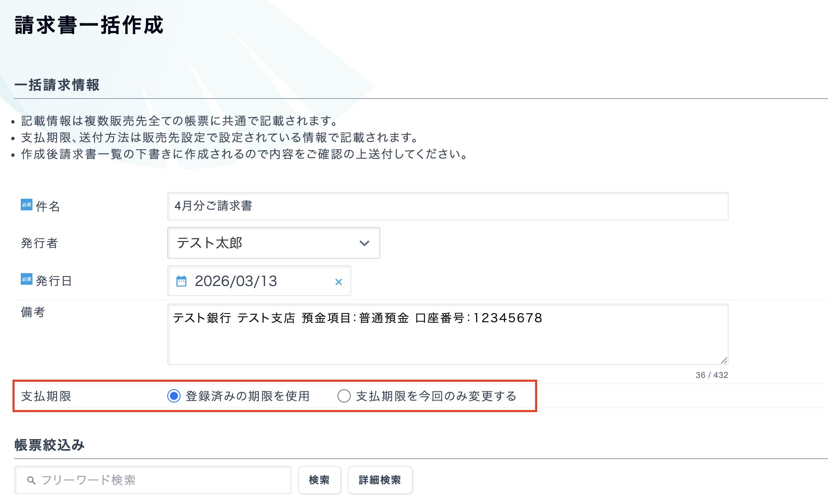
Task: Click the 支払期限 field label
Action: pyautogui.click(x=46, y=396)
